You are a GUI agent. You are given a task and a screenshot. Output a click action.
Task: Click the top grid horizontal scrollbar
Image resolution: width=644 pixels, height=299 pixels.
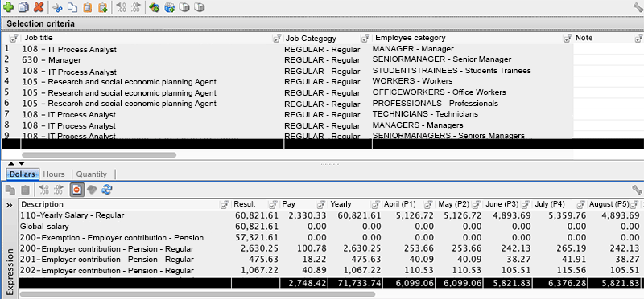click(x=99, y=155)
